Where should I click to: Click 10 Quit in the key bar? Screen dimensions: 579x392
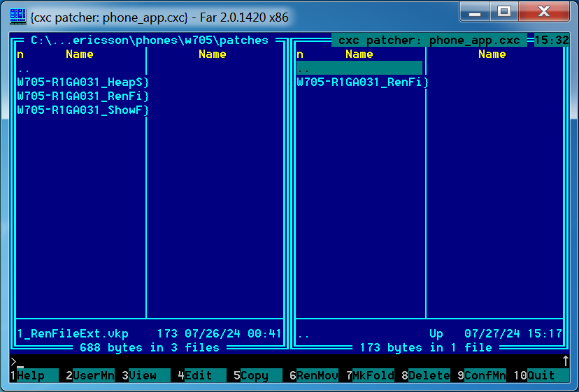541,375
